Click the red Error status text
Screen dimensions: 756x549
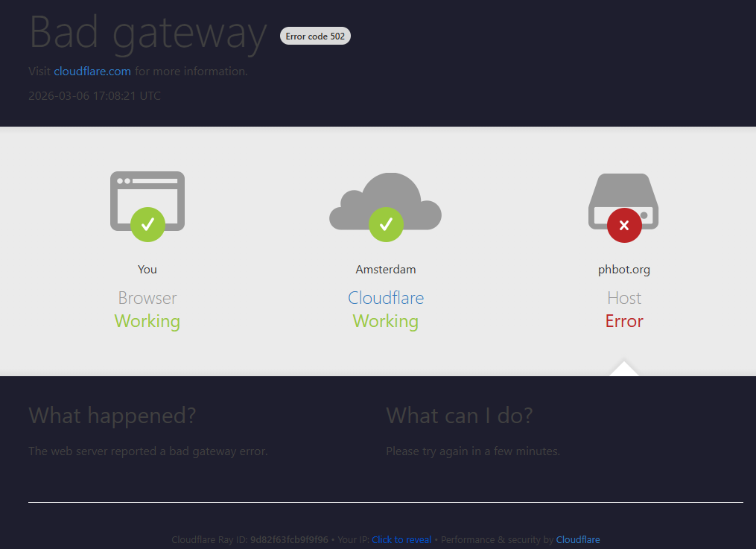624,321
